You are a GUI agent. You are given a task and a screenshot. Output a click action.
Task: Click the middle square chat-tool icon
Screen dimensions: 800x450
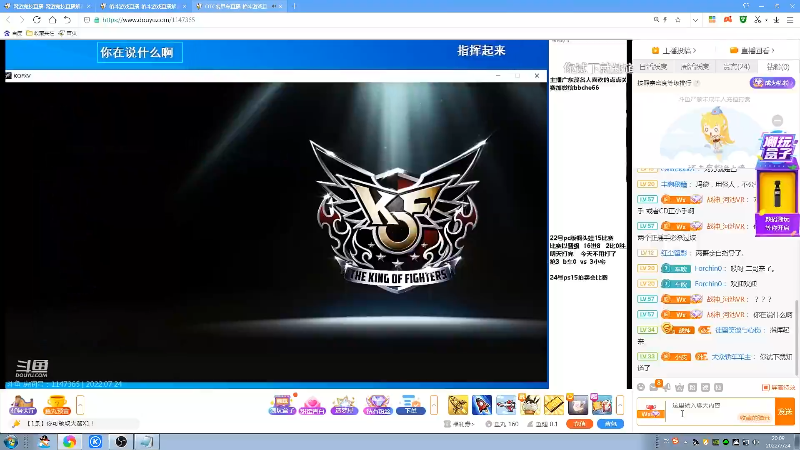706,388
